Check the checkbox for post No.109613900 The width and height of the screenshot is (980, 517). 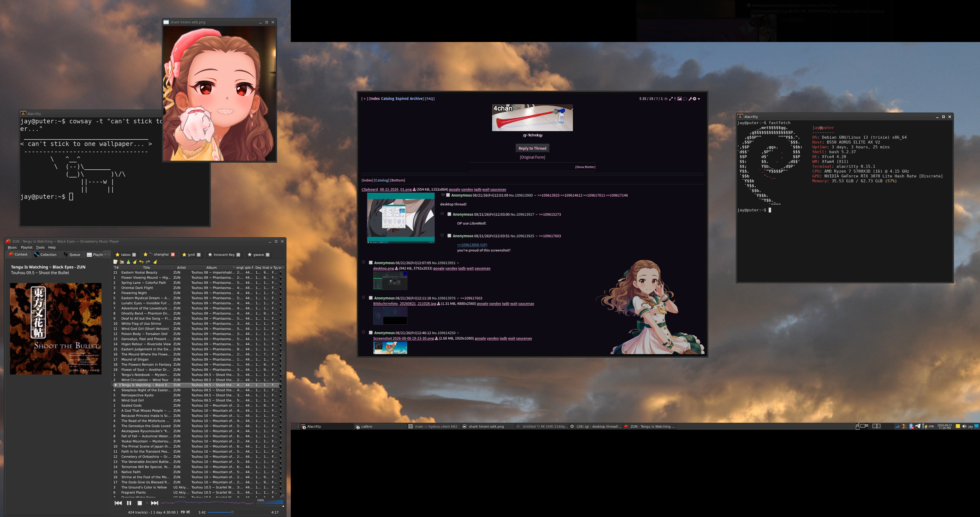448,195
